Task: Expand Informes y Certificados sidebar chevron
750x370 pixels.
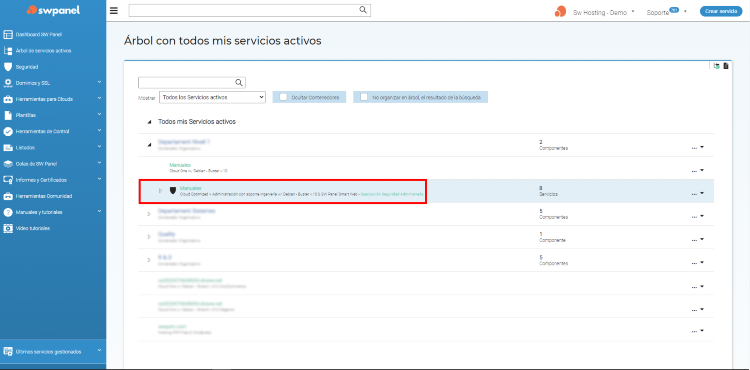Action: (99, 179)
